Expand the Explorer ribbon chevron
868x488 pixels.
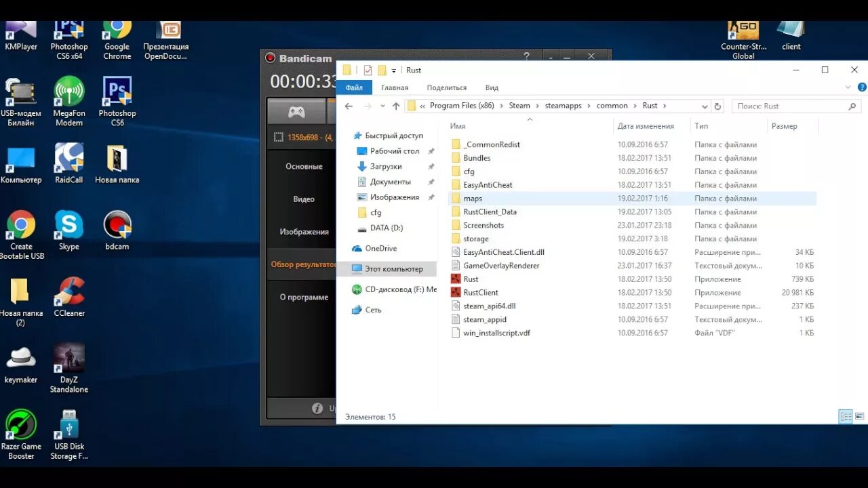click(x=848, y=87)
